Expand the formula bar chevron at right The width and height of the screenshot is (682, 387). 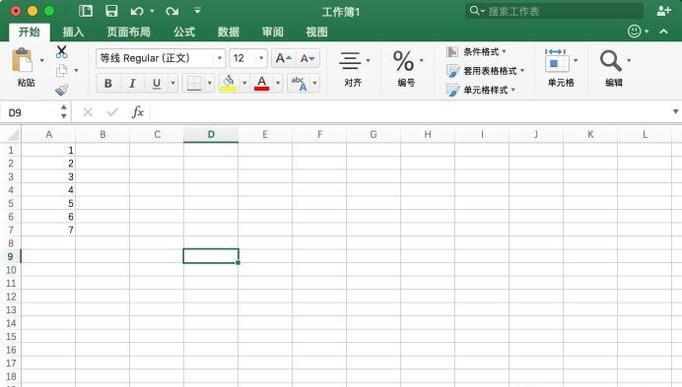point(675,112)
